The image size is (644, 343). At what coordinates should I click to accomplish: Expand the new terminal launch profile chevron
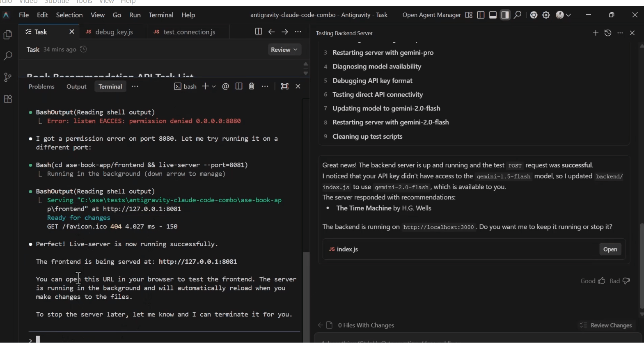(213, 87)
